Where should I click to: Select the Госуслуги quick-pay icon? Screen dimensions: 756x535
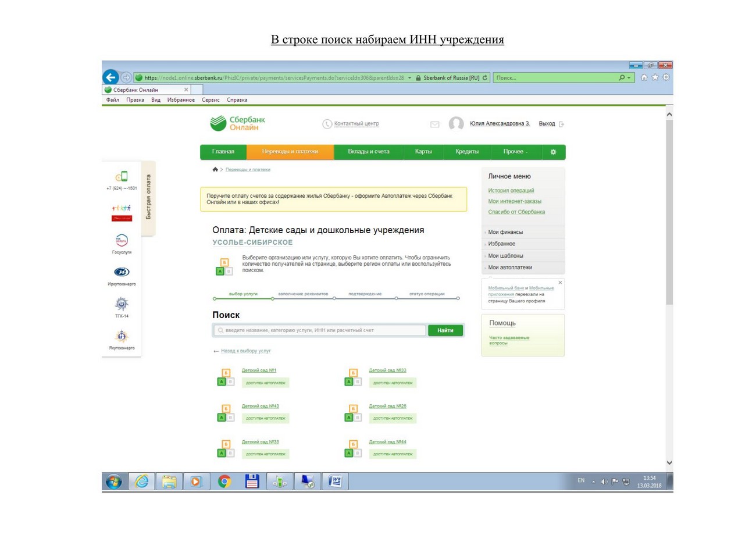coord(122,240)
